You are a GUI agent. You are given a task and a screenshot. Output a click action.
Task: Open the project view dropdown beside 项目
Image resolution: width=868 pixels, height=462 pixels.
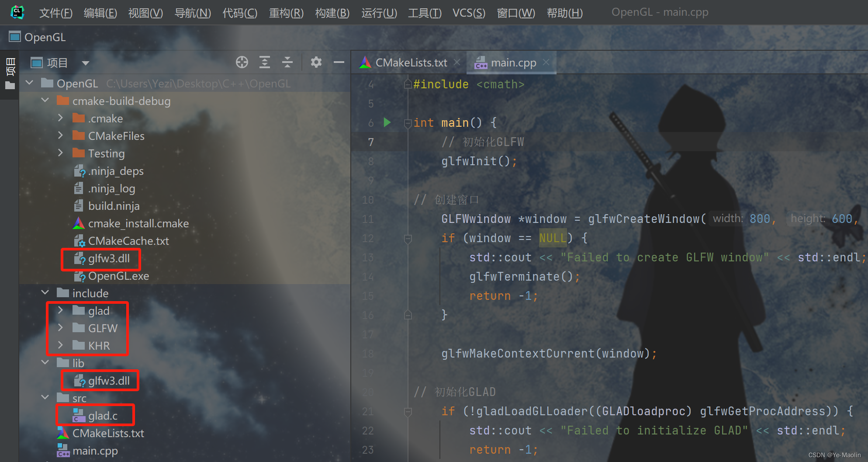point(86,62)
